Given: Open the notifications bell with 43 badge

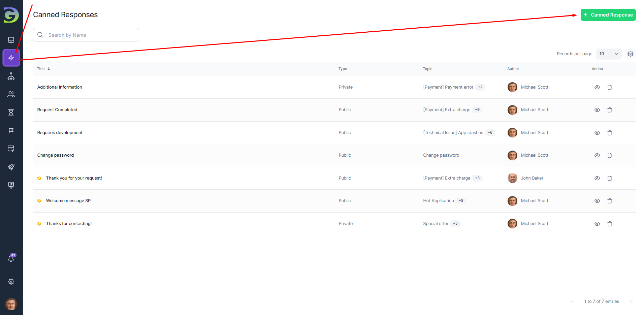Looking at the screenshot, I should [x=11, y=258].
